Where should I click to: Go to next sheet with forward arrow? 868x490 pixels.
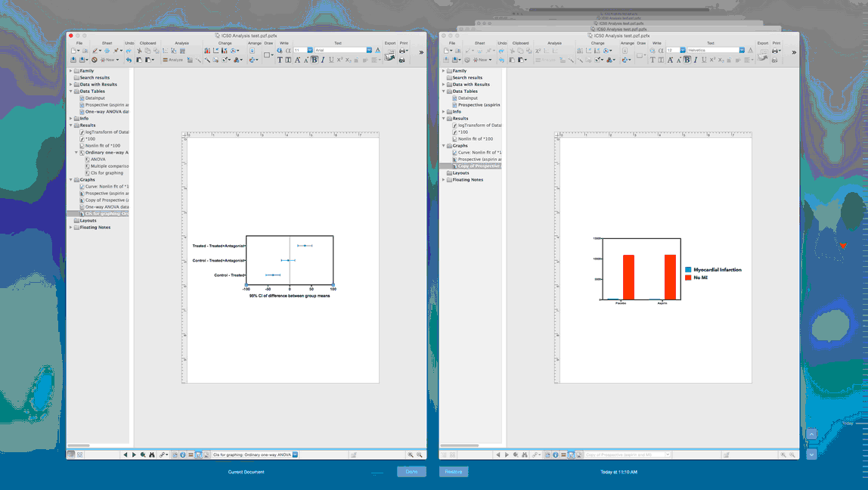pyautogui.click(x=134, y=454)
